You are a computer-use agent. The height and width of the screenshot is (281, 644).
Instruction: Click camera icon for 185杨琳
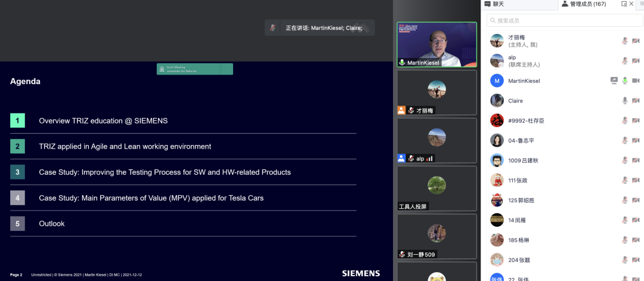(636, 240)
